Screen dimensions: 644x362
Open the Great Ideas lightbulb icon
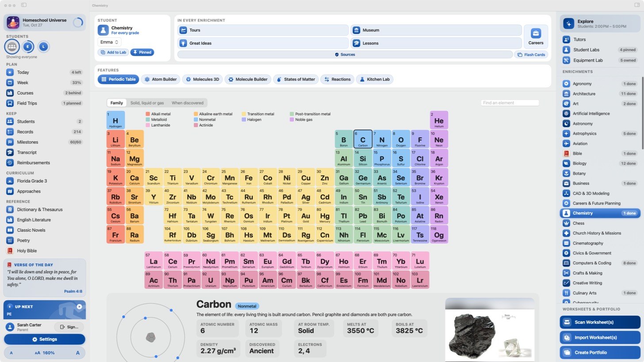click(183, 43)
